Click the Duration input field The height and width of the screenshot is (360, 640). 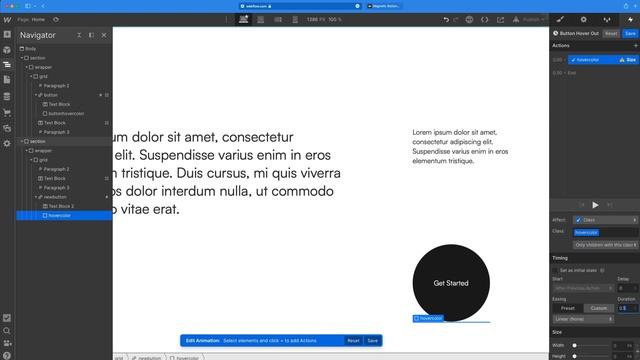tap(627, 308)
